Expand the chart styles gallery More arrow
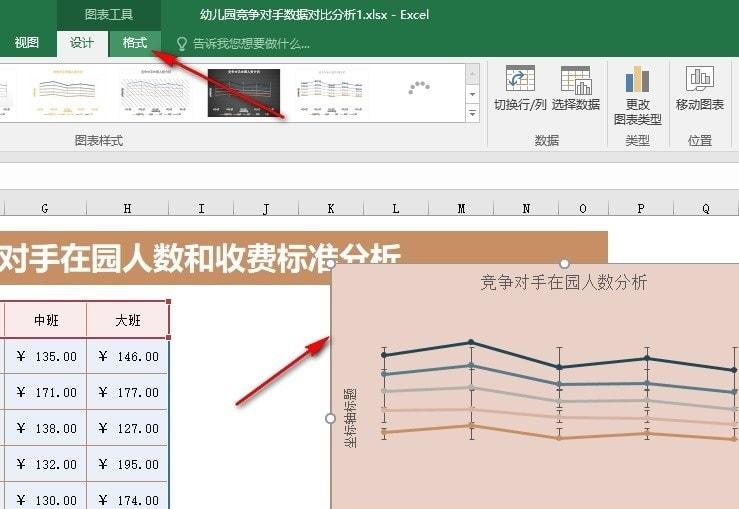Viewport: 739px width, 509px height. tap(472, 113)
